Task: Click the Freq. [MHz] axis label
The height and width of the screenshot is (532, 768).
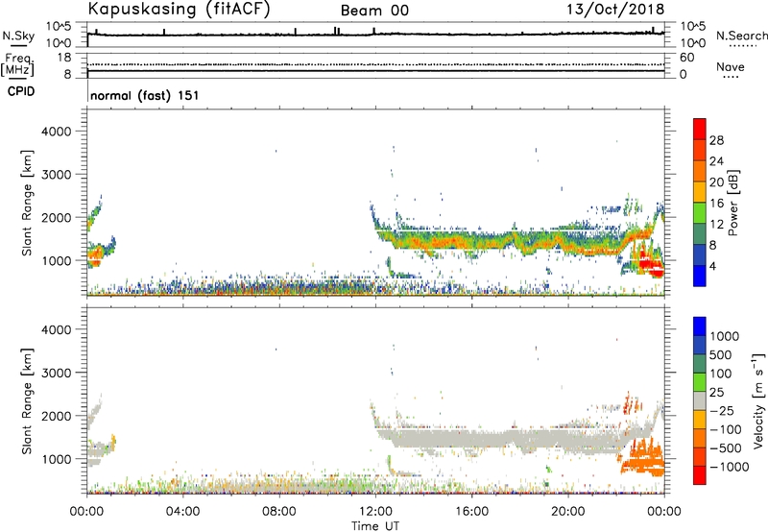Action: [x=18, y=64]
